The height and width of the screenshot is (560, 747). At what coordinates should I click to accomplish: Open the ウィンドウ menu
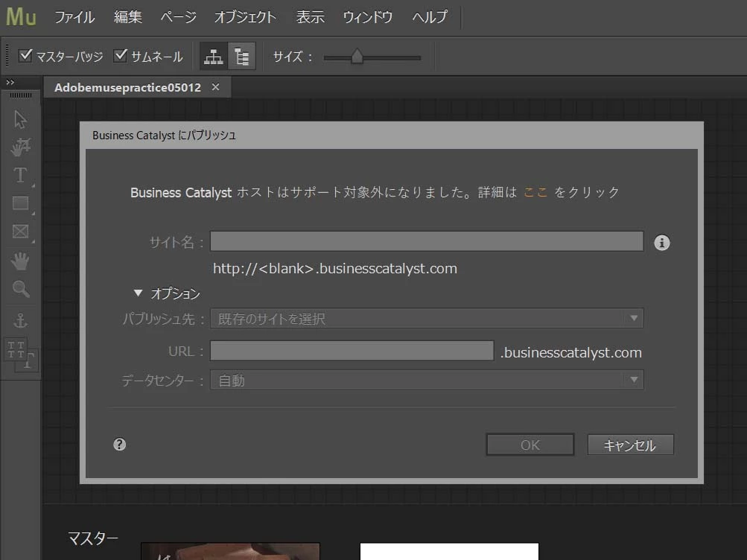(x=367, y=17)
